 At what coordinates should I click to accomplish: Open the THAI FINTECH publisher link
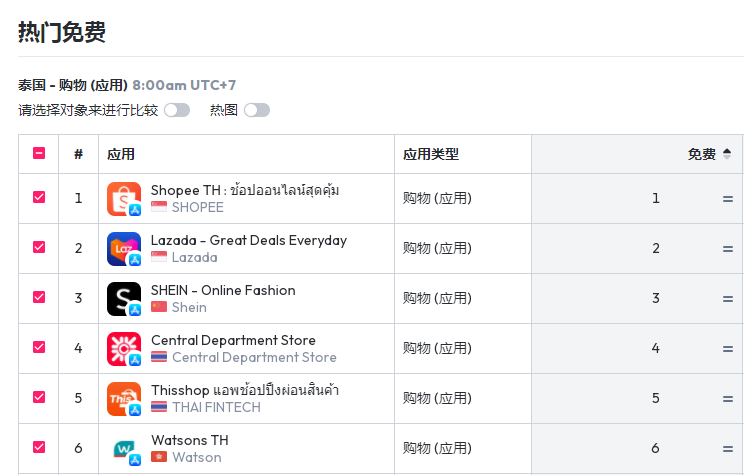click(x=216, y=407)
